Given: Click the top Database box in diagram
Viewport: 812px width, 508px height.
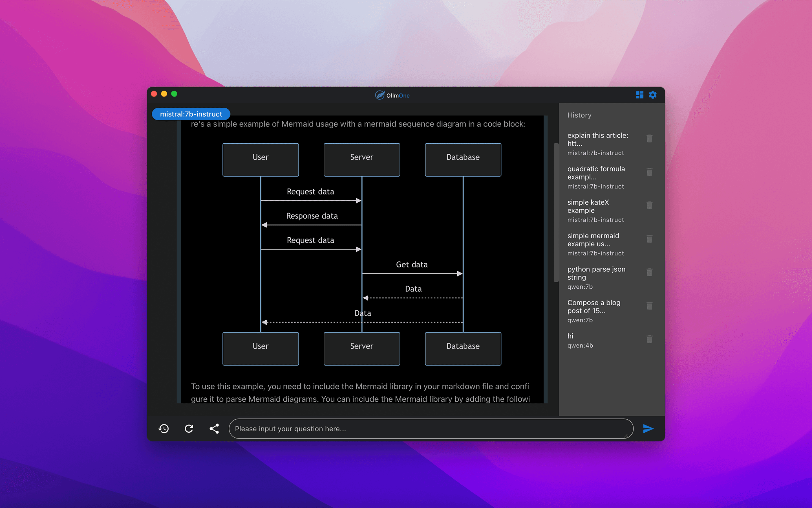Looking at the screenshot, I should point(463,160).
